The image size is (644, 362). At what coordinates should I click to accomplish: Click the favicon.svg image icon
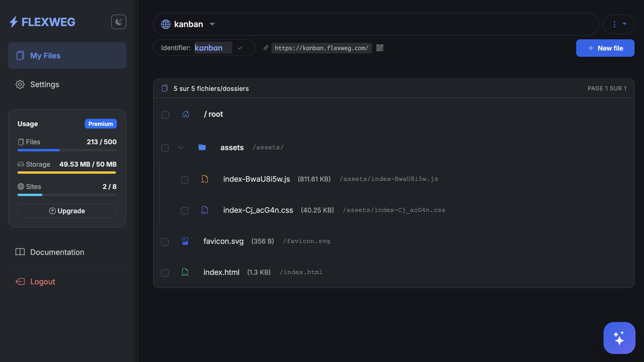[x=185, y=241]
